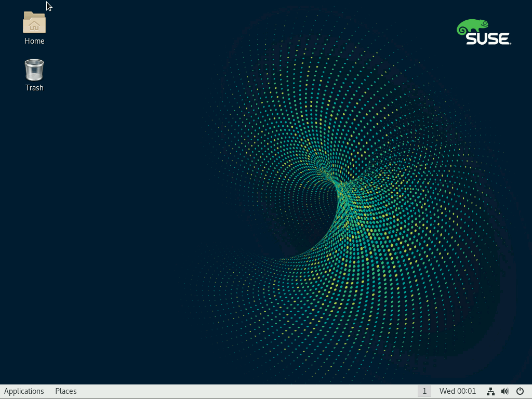The height and width of the screenshot is (399, 532).
Task: Click the white SUSE wordmark text
Action: point(488,38)
